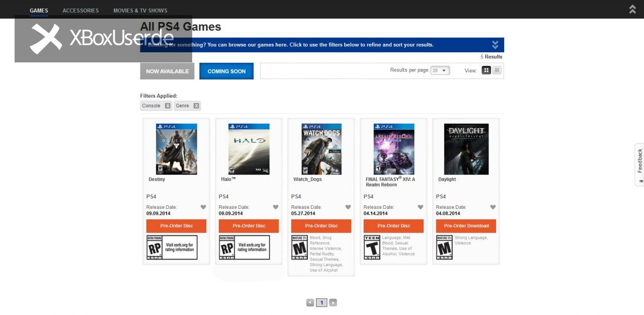Click the Mature 17+ rating icon under Daylight
Image resolution: width=644 pixels, height=315 pixels.
(444, 248)
